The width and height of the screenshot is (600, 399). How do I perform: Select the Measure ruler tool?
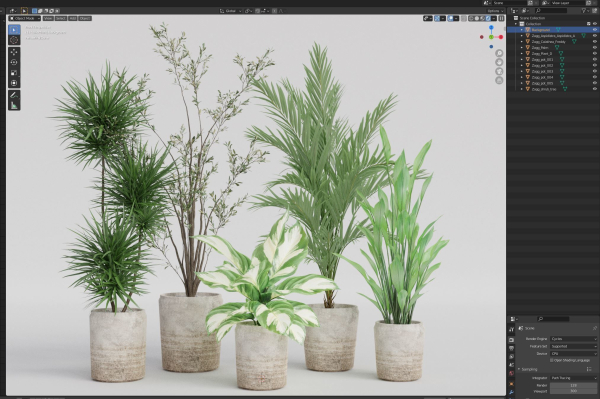14,105
